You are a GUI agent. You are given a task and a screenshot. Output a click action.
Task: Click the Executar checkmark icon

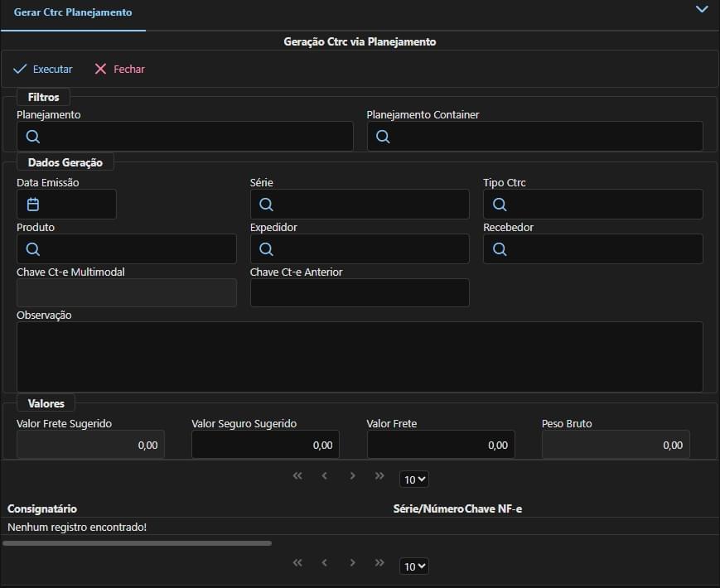pyautogui.click(x=20, y=69)
